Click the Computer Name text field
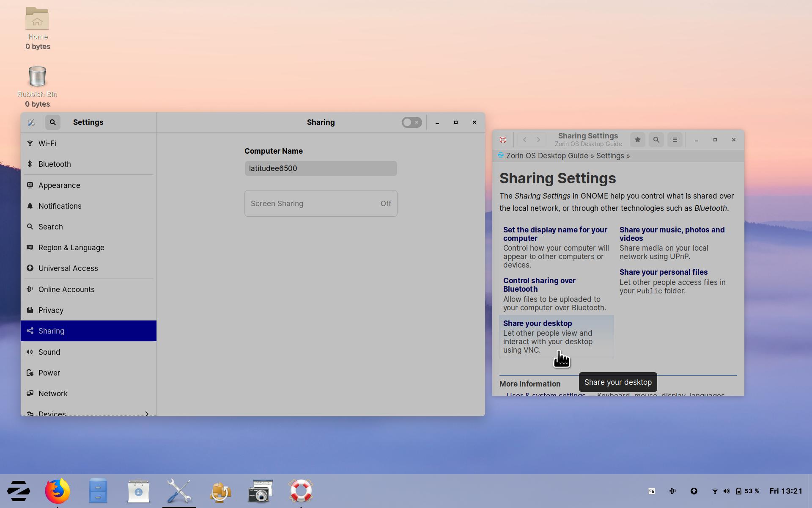This screenshot has height=508, width=812. pyautogui.click(x=321, y=168)
